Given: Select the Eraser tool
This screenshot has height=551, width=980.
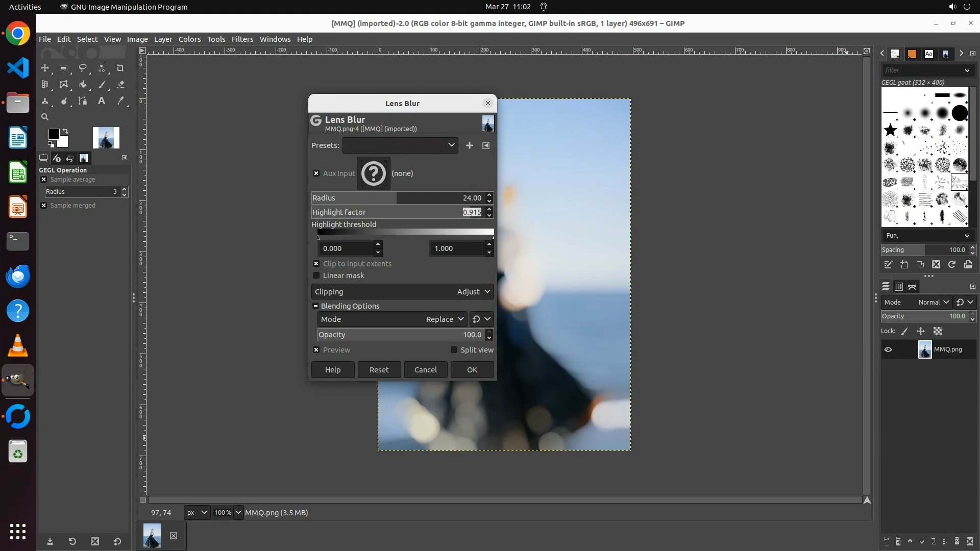Looking at the screenshot, I should (x=120, y=85).
